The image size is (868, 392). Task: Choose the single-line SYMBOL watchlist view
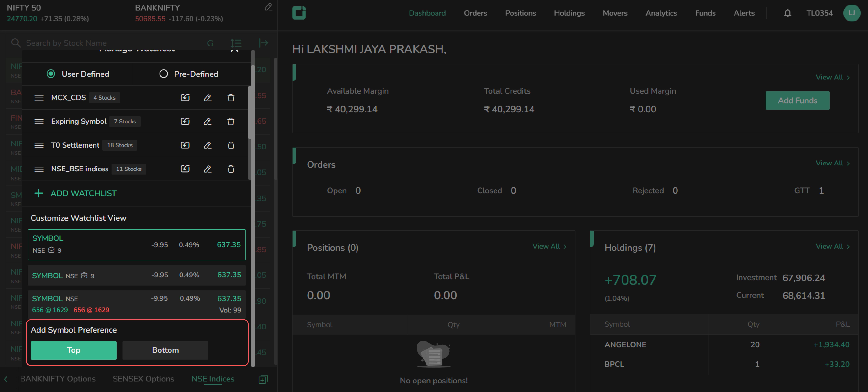click(x=137, y=275)
